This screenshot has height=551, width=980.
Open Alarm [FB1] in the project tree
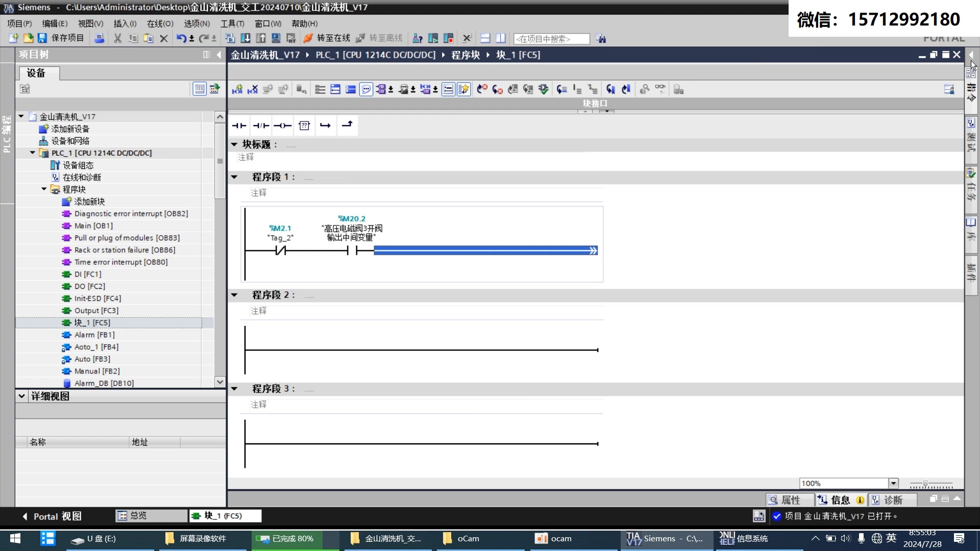tap(94, 335)
